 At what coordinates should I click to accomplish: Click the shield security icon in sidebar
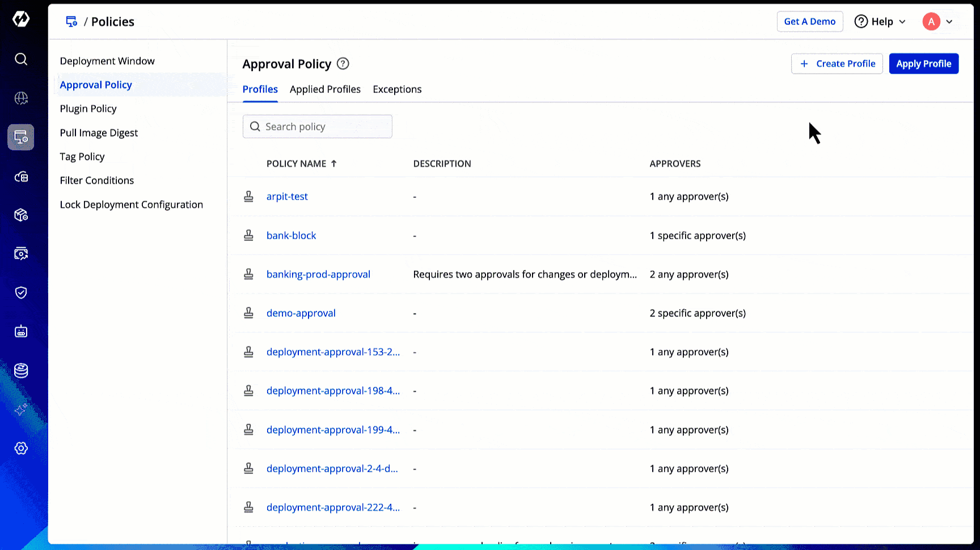21,293
